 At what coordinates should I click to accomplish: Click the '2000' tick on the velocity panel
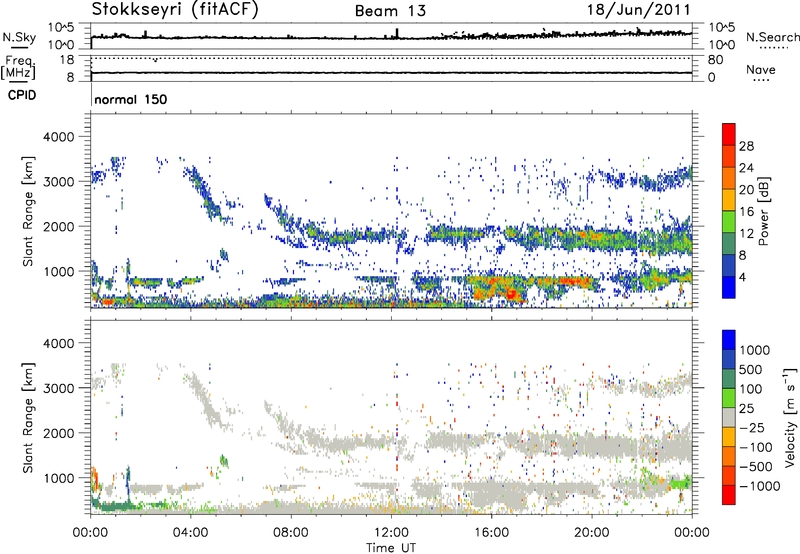[59, 433]
